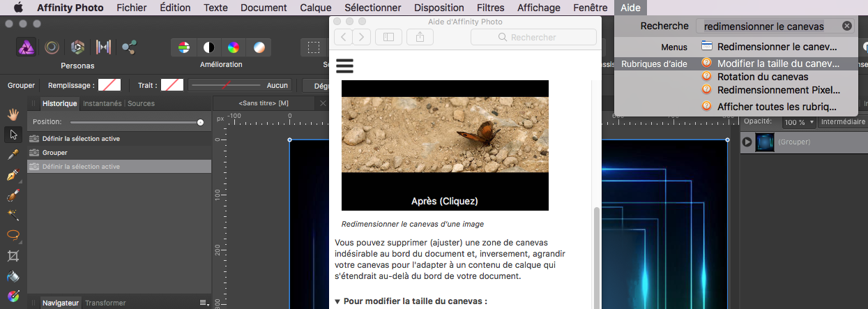Switch to the Instantanés tab
868x309 pixels.
pos(102,103)
